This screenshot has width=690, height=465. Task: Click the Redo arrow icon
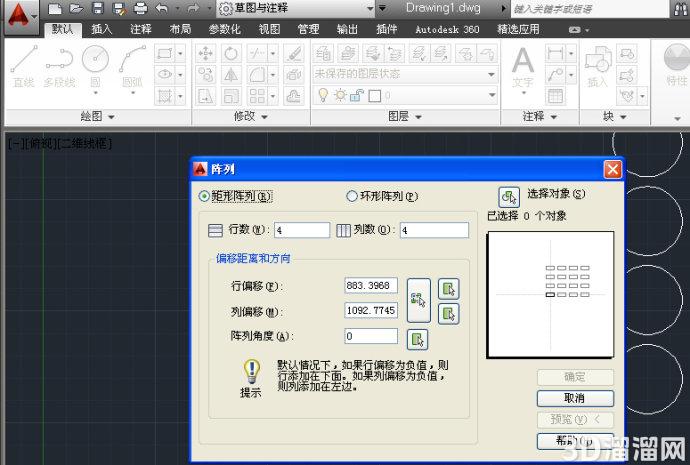click(x=193, y=8)
